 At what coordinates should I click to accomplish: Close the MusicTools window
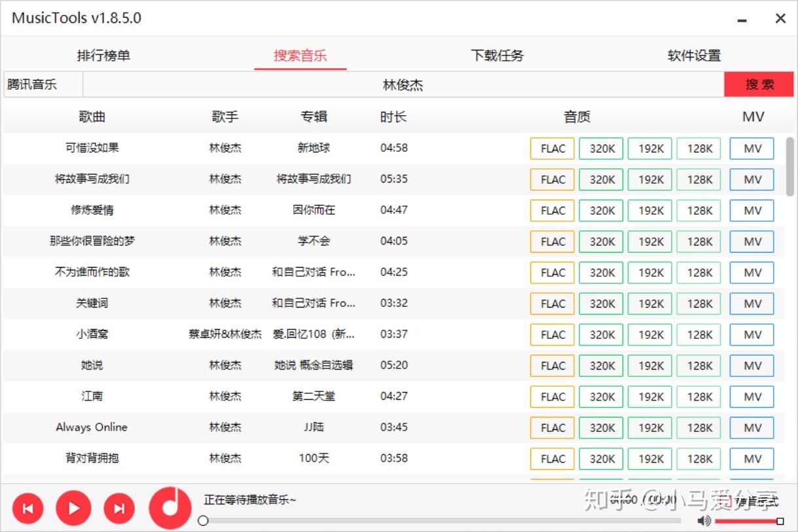click(x=780, y=18)
